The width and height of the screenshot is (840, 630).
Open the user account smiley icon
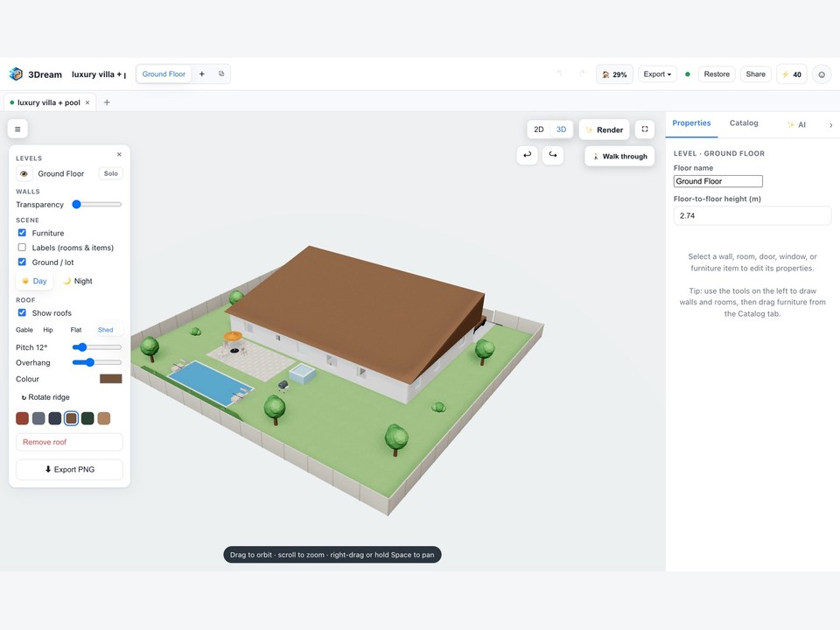pyautogui.click(x=822, y=74)
